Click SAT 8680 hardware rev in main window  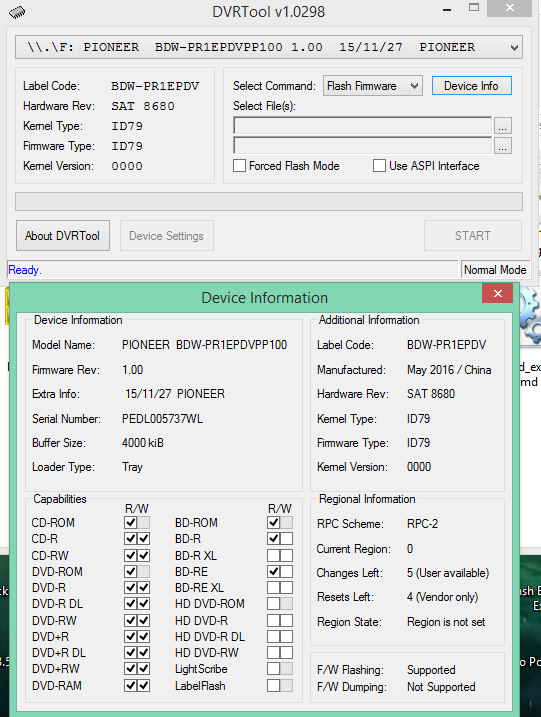(x=143, y=106)
